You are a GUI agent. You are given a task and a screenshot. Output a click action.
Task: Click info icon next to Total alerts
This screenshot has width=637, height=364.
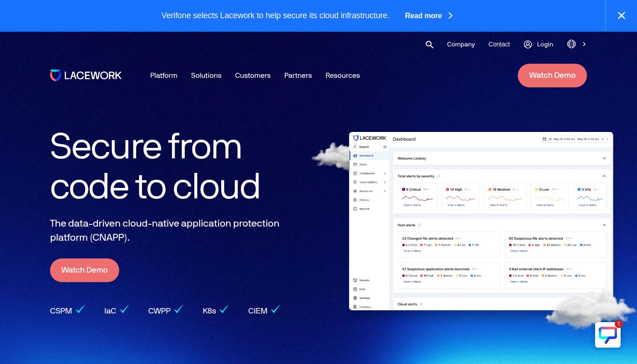439,176
